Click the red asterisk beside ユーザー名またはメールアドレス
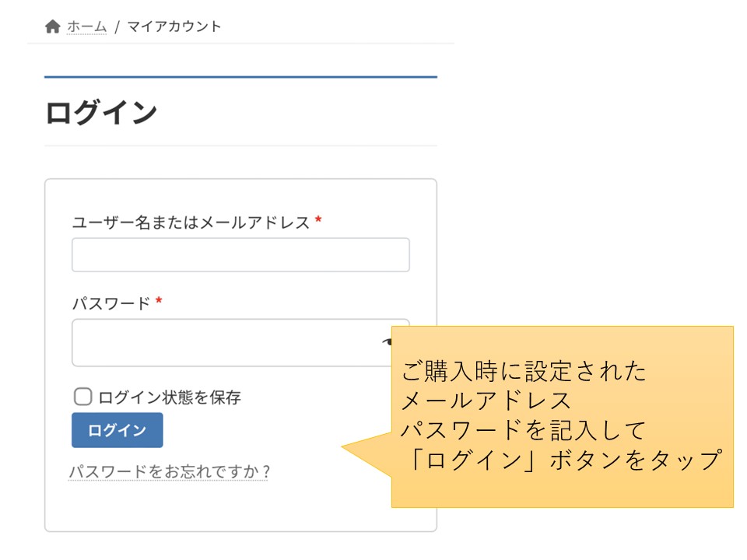Screen dimensions: 747x560 click(318, 219)
